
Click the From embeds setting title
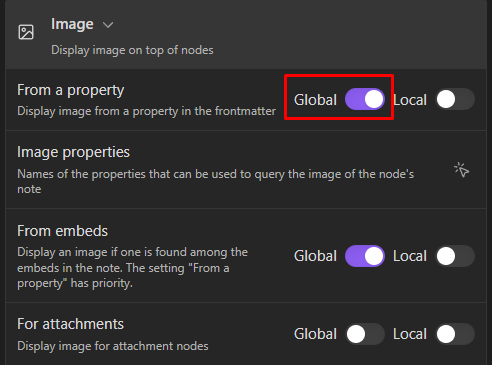63,231
